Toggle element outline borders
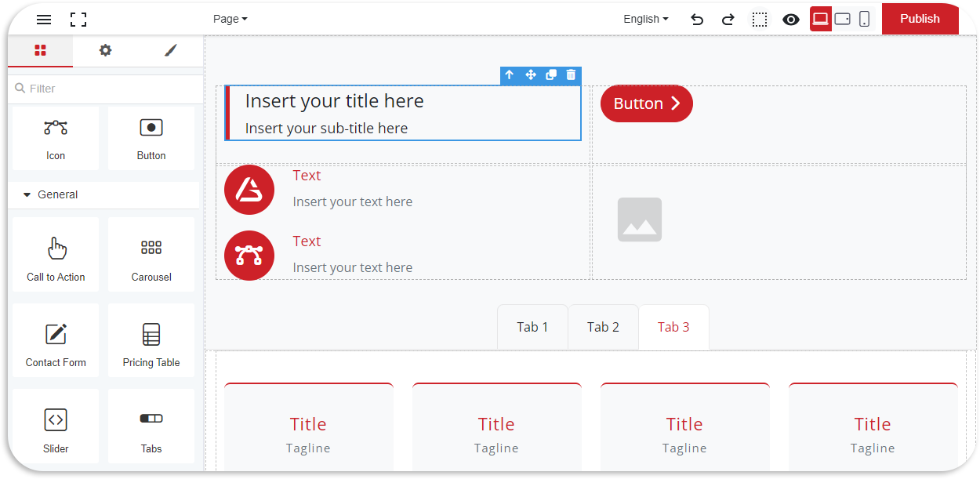This screenshot has height=479, width=980. pos(760,20)
